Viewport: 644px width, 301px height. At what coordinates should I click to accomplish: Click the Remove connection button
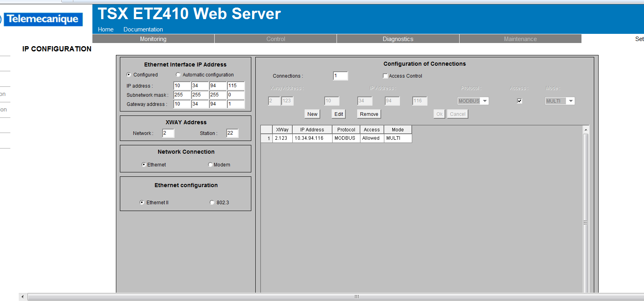(369, 114)
